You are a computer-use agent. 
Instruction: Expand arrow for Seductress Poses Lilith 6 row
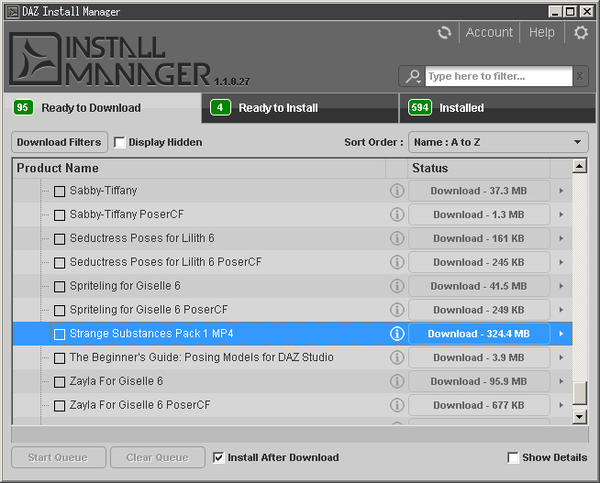point(561,238)
